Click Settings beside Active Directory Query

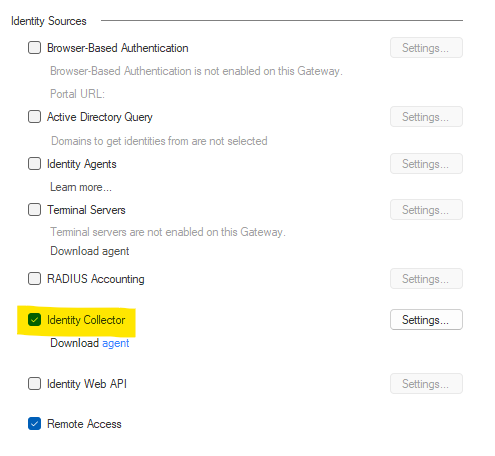[x=426, y=117]
